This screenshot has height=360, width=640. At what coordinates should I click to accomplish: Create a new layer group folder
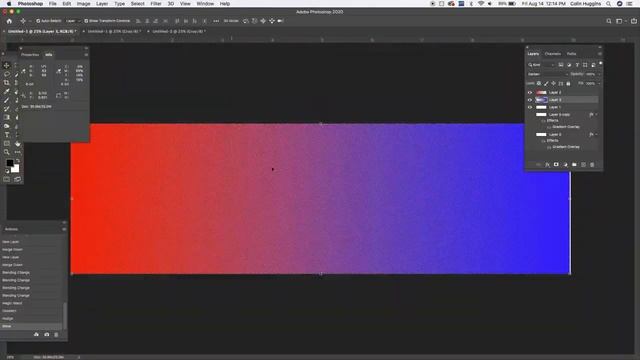coord(574,164)
